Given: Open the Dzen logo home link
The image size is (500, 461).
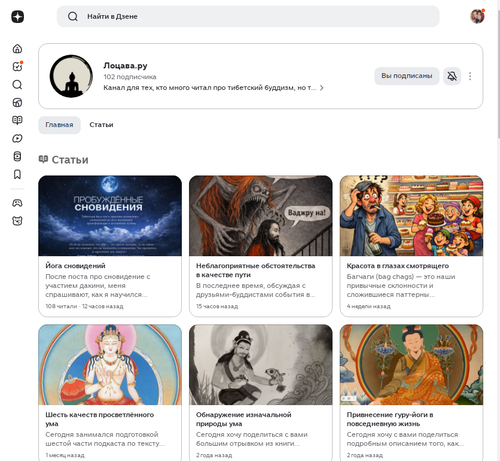Looking at the screenshot, I should click(x=17, y=16).
